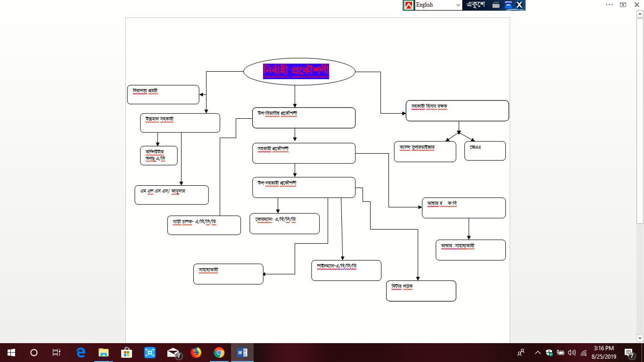Open the Action Center notifications panel
Screen dimensions: 644x362
tap(629, 353)
